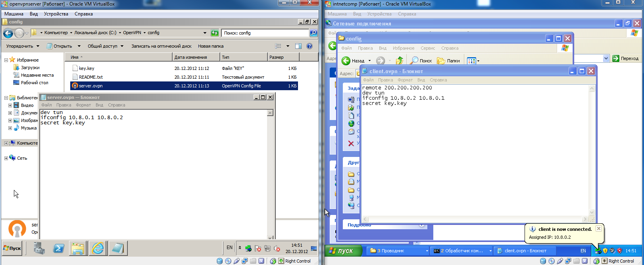This screenshot has width=644, height=265.
Task: Dismiss the client is now connected balloon
Action: (599, 228)
